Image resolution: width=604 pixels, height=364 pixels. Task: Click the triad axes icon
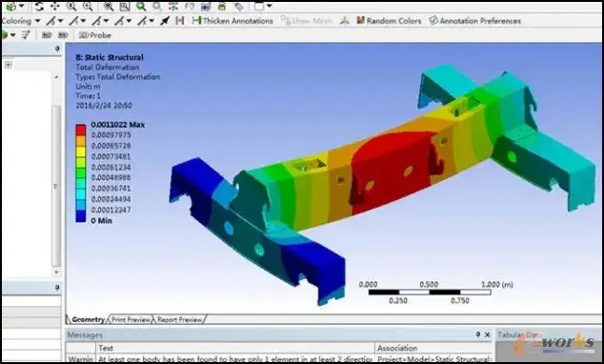[x=344, y=21]
